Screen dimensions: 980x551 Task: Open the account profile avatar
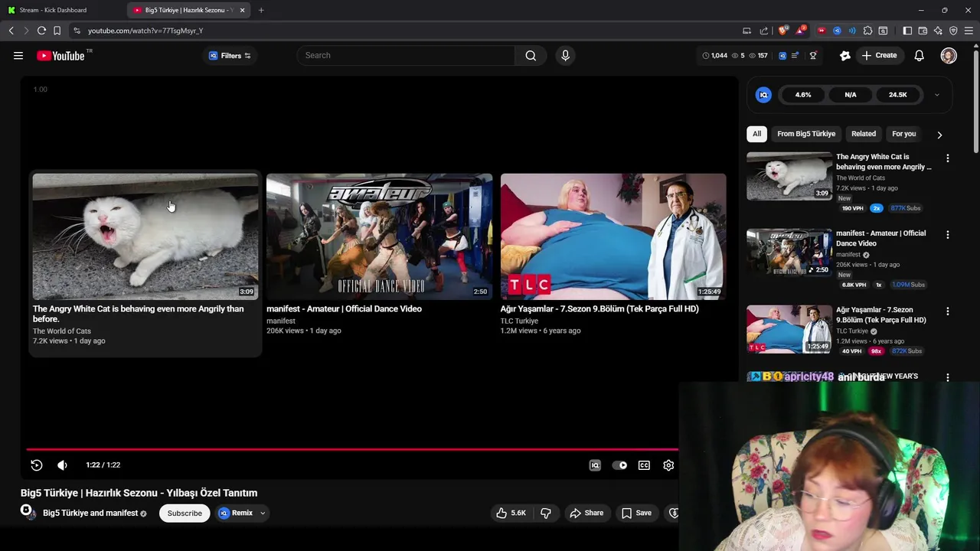(x=949, y=55)
